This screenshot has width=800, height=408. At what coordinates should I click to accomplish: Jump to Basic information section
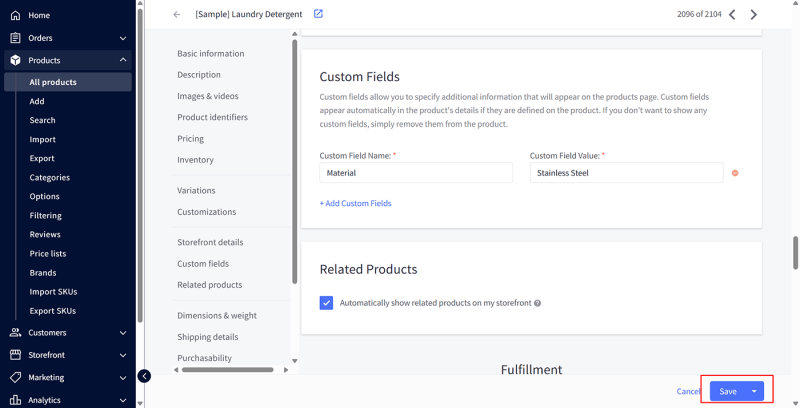(x=211, y=54)
